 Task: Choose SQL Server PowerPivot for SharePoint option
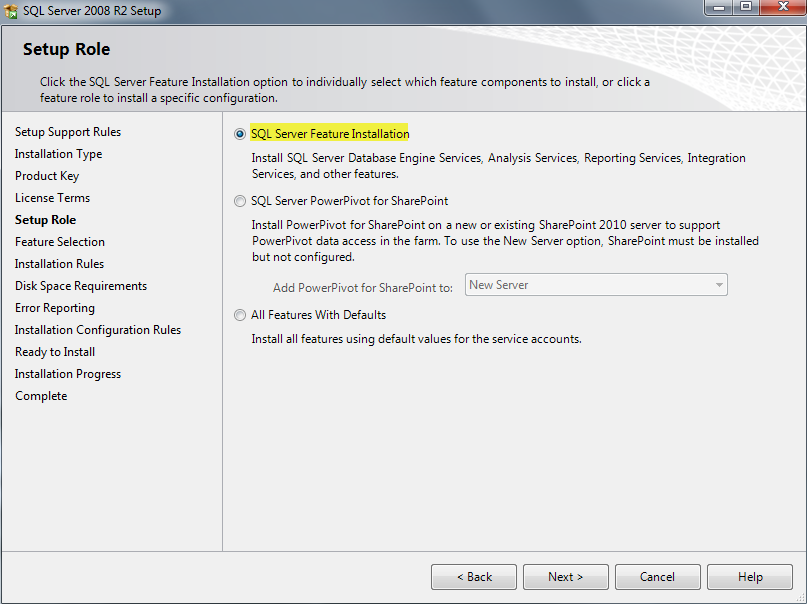240,201
